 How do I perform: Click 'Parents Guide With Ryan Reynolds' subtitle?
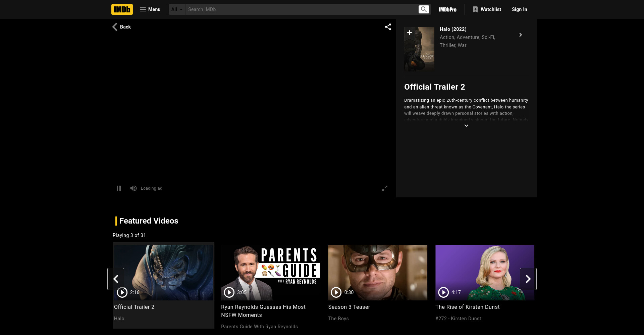tap(259, 327)
